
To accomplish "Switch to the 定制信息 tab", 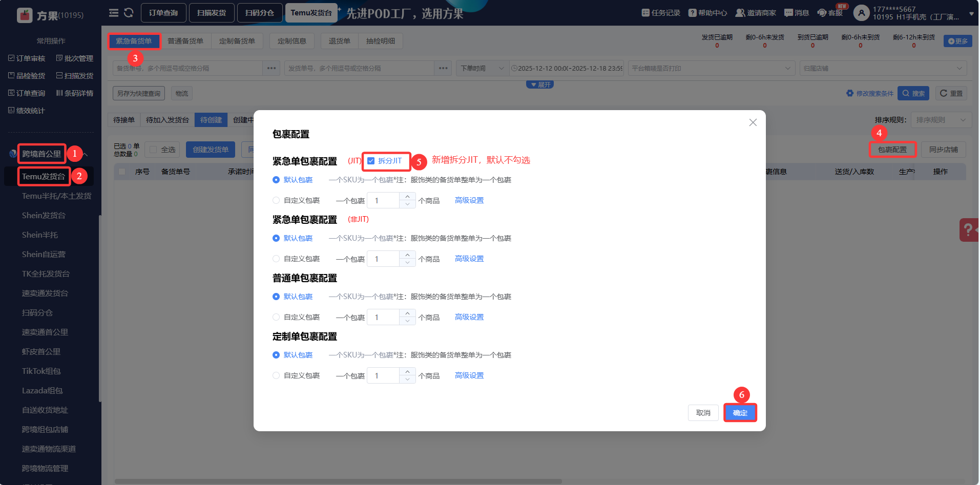I will (x=292, y=41).
